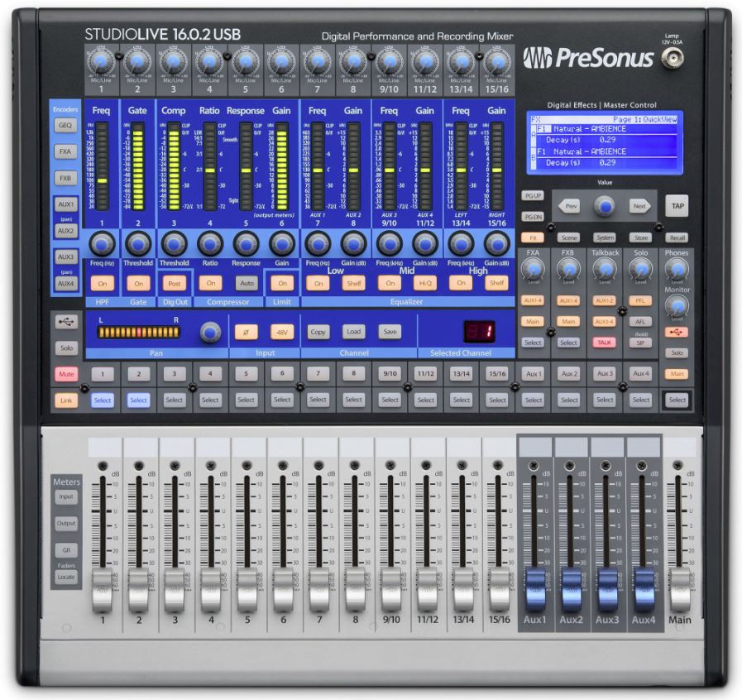
Task: Toggle the Mid EQ band On button
Action: pyautogui.click(x=390, y=283)
